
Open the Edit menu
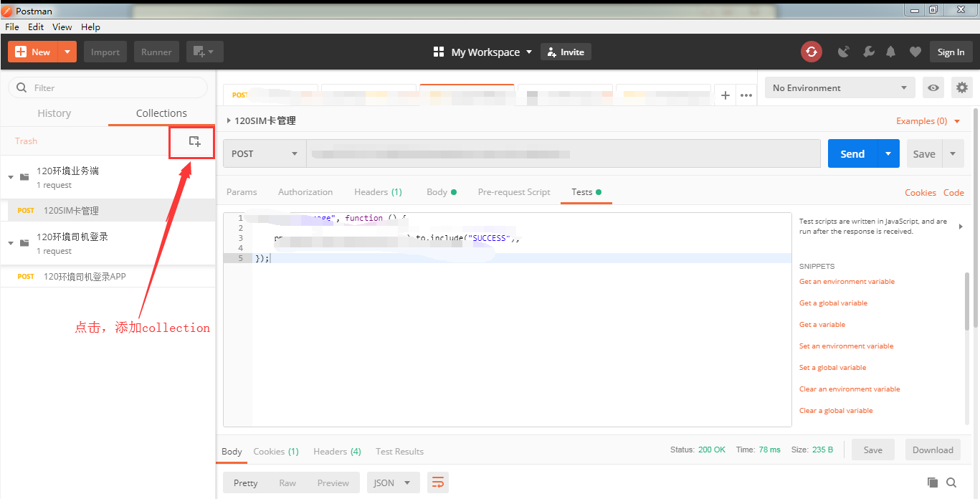pyautogui.click(x=36, y=27)
